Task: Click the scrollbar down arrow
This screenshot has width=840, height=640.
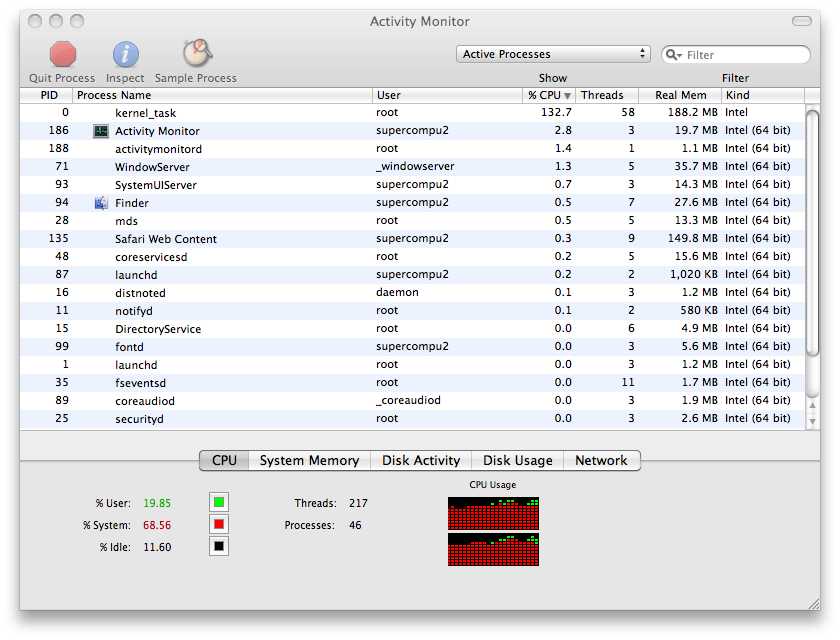Action: (812, 421)
